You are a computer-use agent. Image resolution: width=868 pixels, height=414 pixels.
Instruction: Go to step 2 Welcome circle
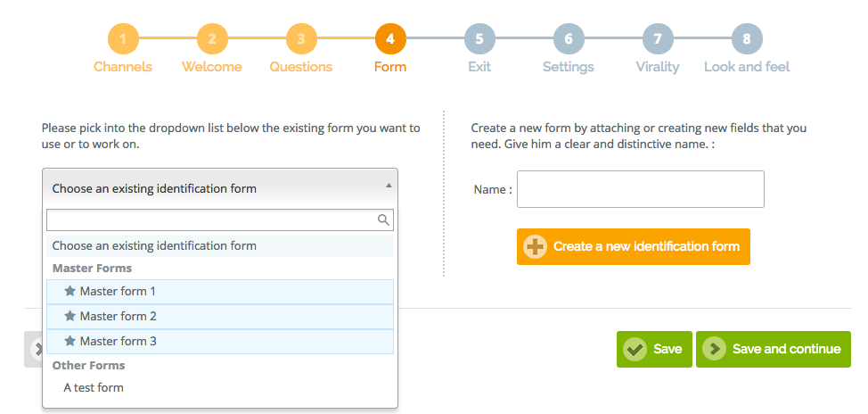pyautogui.click(x=212, y=39)
